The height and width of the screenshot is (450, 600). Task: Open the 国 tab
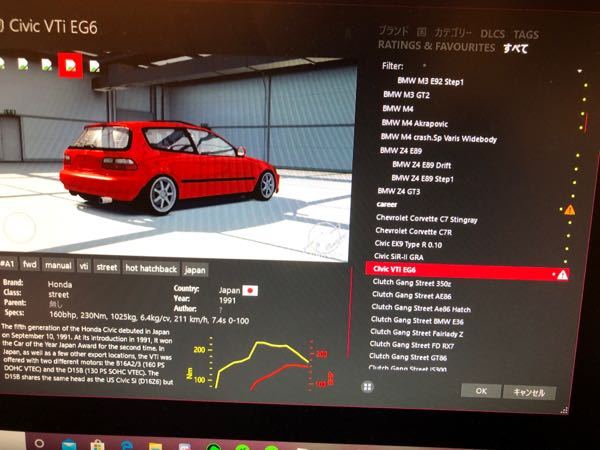coord(421,32)
